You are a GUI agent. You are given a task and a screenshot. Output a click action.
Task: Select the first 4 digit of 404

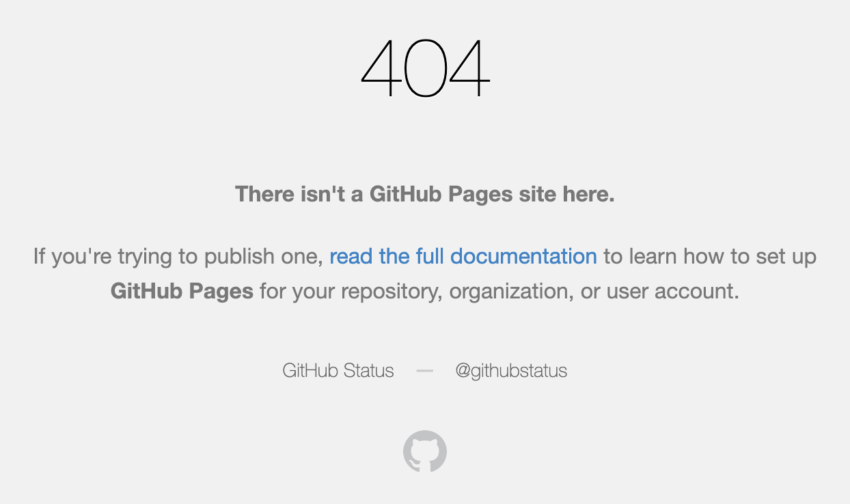pyautogui.click(x=380, y=68)
